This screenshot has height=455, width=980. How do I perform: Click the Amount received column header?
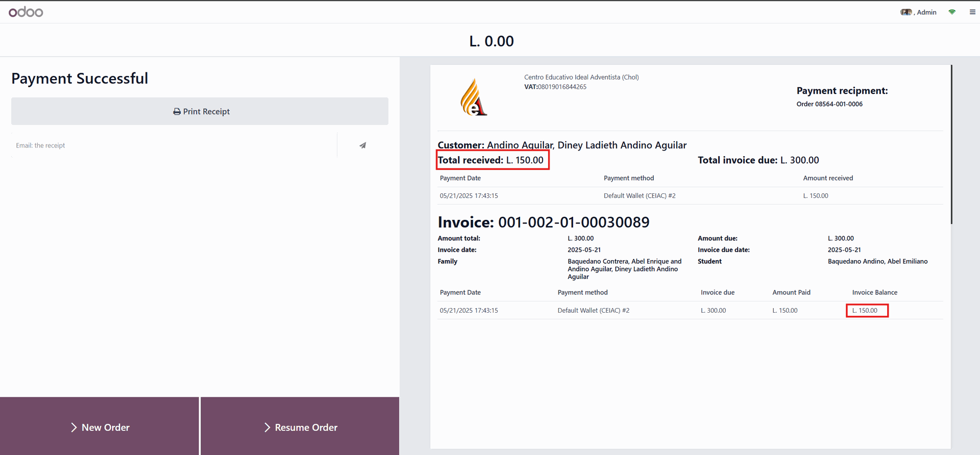(x=828, y=178)
